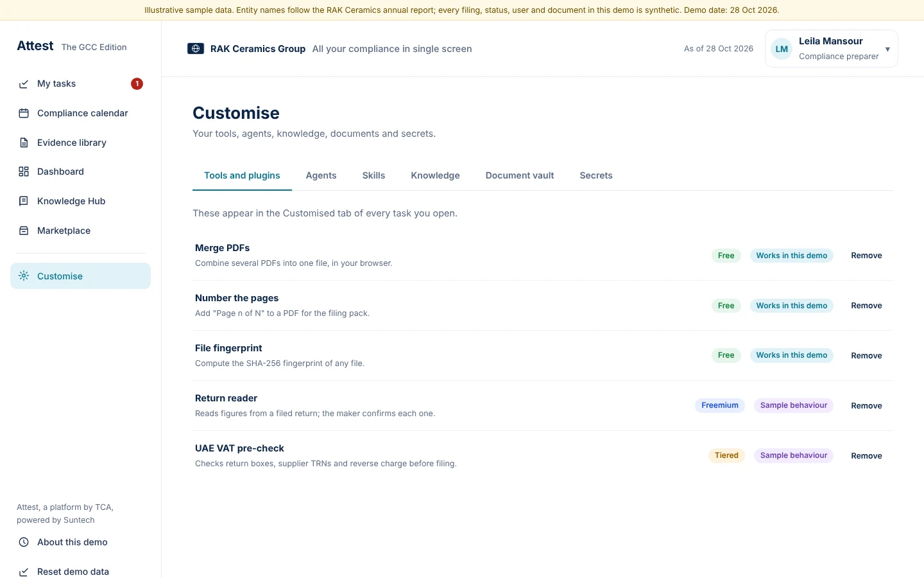
Task: Navigate to the Dashboard page
Action: coord(80,171)
